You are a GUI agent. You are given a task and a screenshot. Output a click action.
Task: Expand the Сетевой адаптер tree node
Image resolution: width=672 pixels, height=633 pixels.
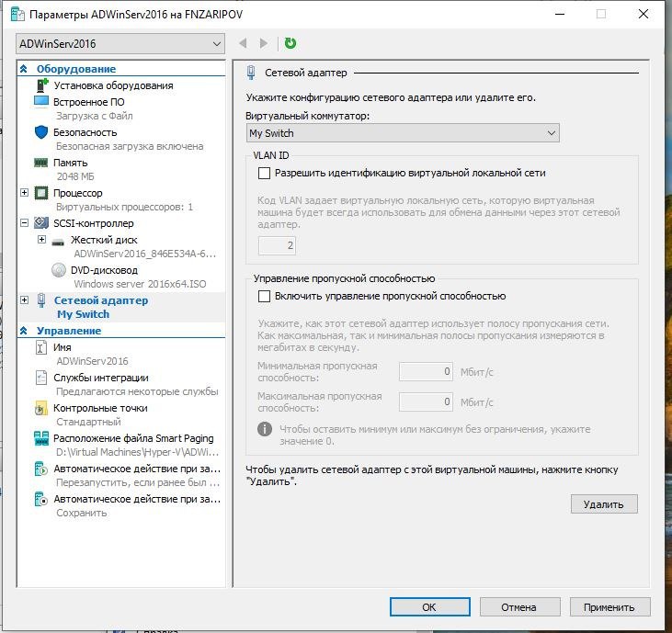pyautogui.click(x=25, y=300)
